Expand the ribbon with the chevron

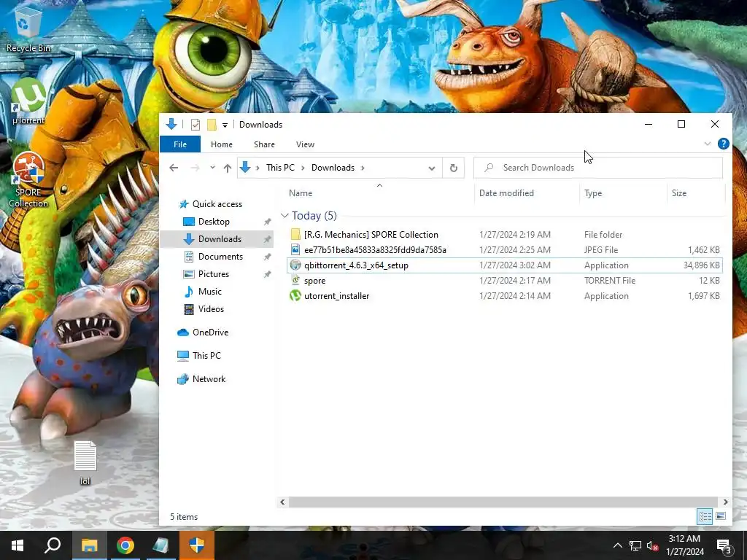pos(708,144)
